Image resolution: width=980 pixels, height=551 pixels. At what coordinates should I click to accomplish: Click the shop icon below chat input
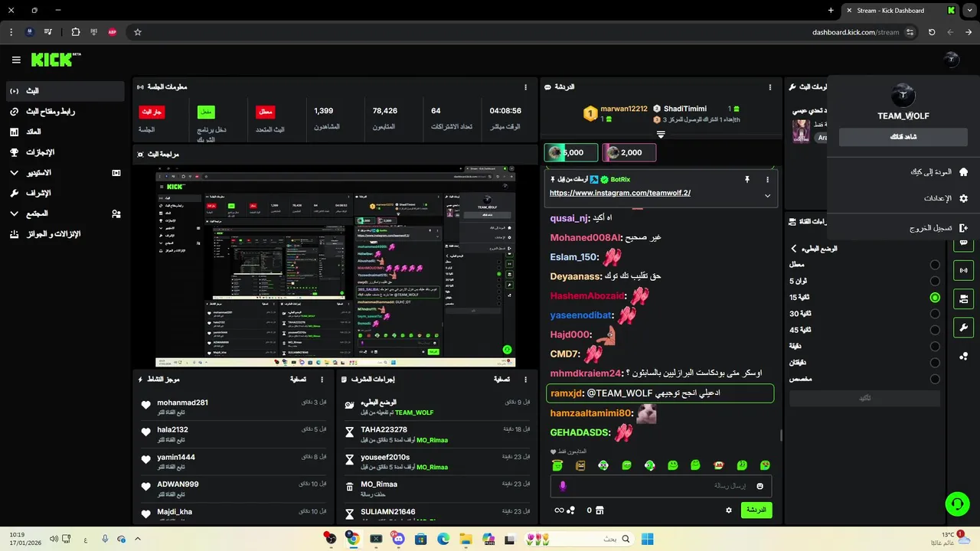pos(599,510)
